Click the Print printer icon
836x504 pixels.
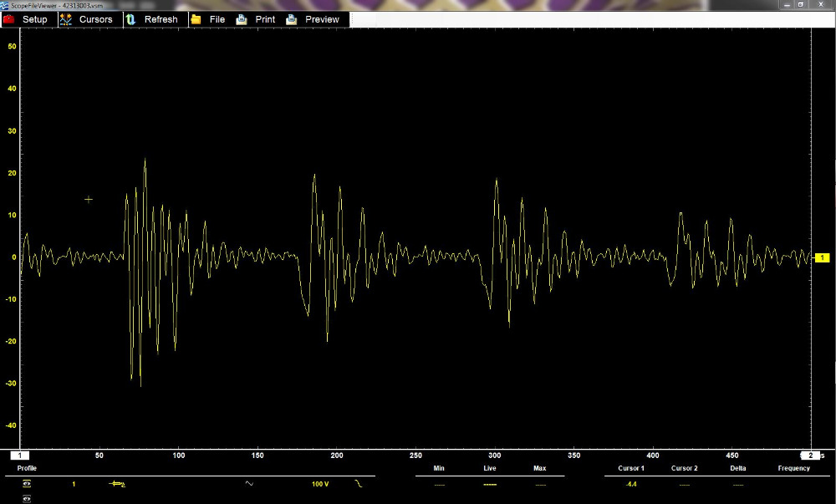tap(242, 19)
